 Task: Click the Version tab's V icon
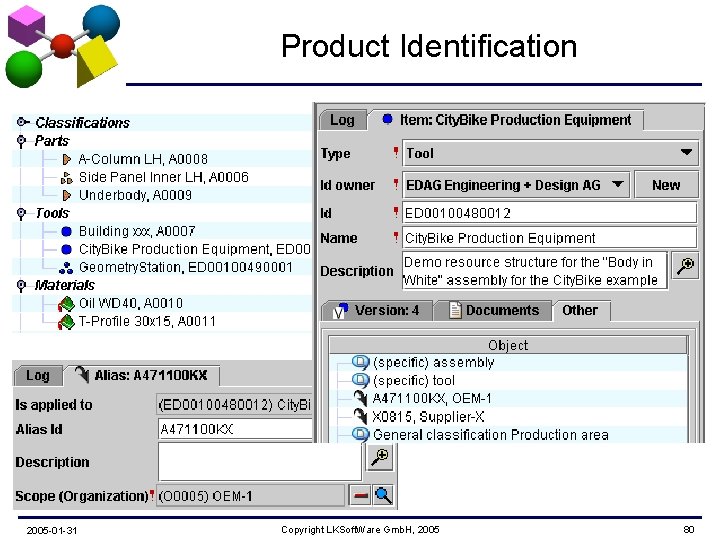point(341,311)
